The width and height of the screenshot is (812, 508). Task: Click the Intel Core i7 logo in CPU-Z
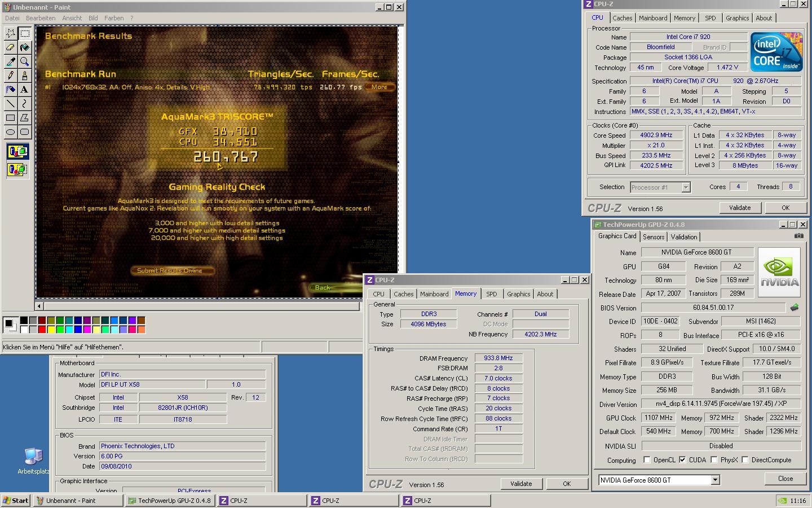click(x=776, y=51)
